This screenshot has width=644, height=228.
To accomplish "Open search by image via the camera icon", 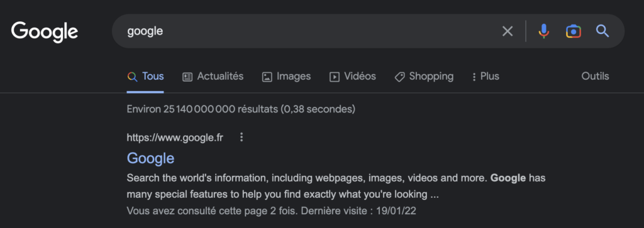I will click(x=574, y=31).
